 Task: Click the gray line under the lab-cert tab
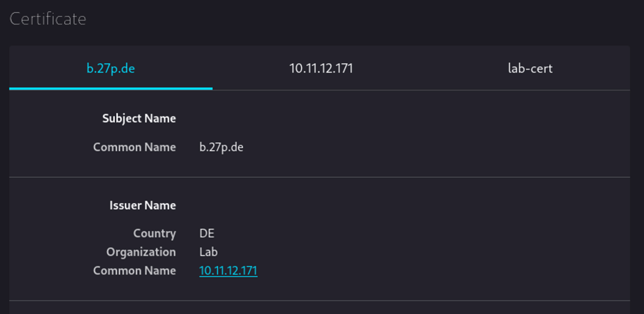click(x=530, y=90)
